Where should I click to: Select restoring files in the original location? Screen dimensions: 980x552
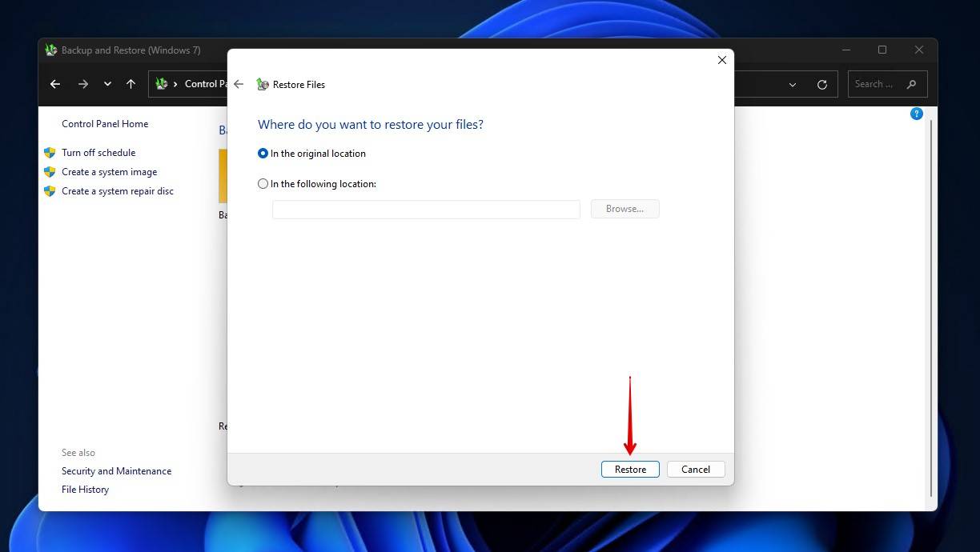(263, 153)
